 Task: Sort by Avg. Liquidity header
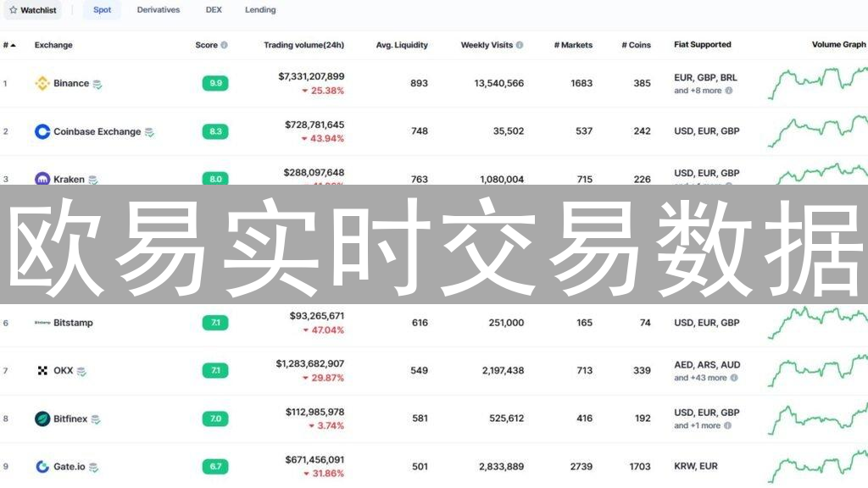[402, 45]
